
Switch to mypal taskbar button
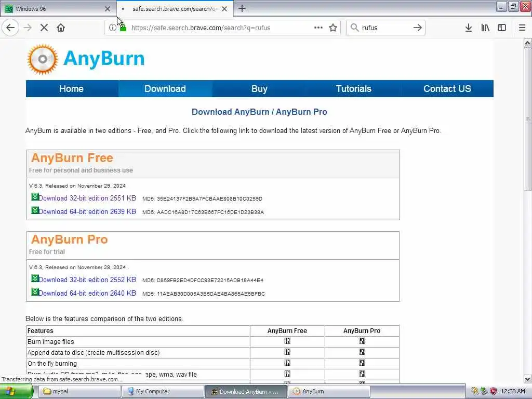[79, 392]
